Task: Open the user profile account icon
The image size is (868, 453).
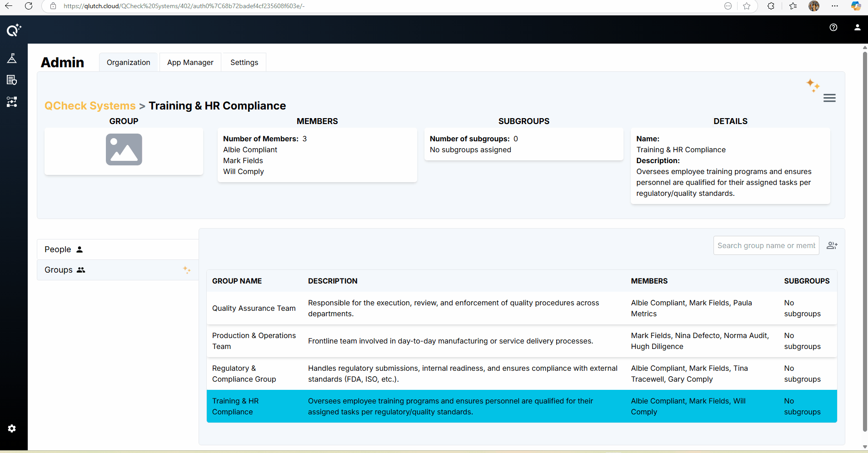Action: 857,27
